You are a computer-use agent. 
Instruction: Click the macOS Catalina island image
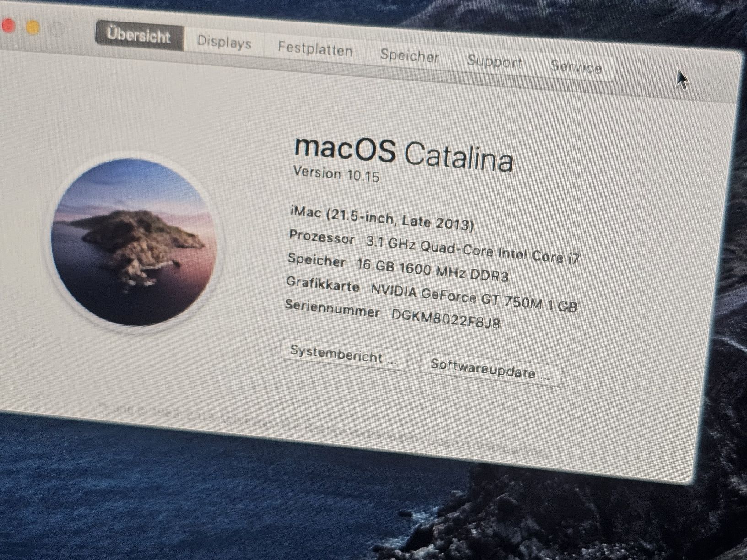click(x=135, y=242)
